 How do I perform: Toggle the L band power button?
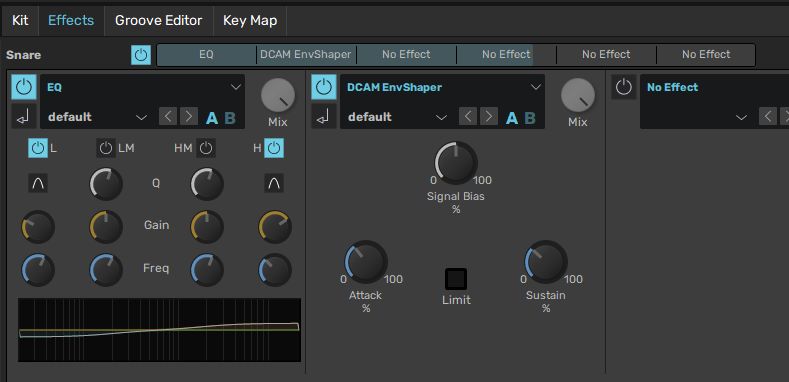pos(37,148)
